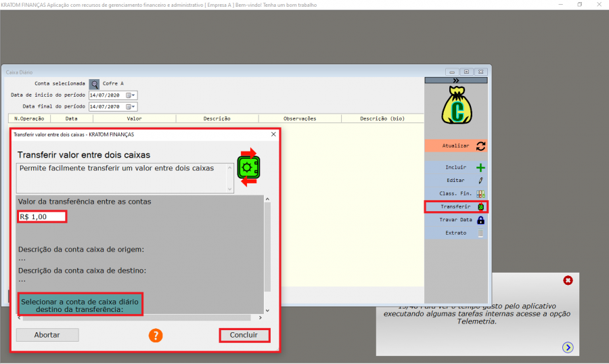Sort by the Valor column header

(x=134, y=118)
